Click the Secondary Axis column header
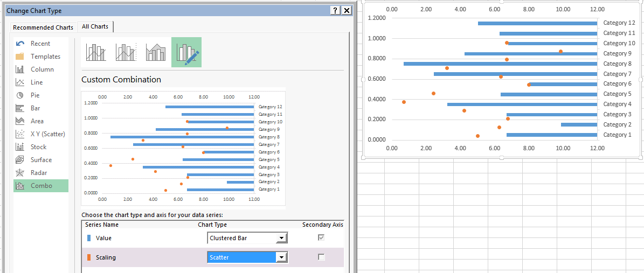644x273 pixels. (322, 225)
